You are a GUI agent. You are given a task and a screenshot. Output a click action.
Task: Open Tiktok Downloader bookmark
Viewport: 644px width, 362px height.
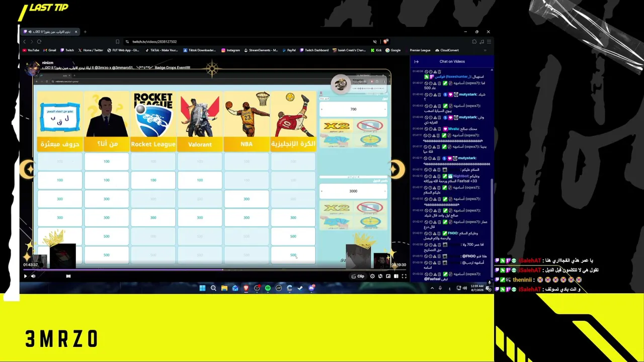click(199, 50)
